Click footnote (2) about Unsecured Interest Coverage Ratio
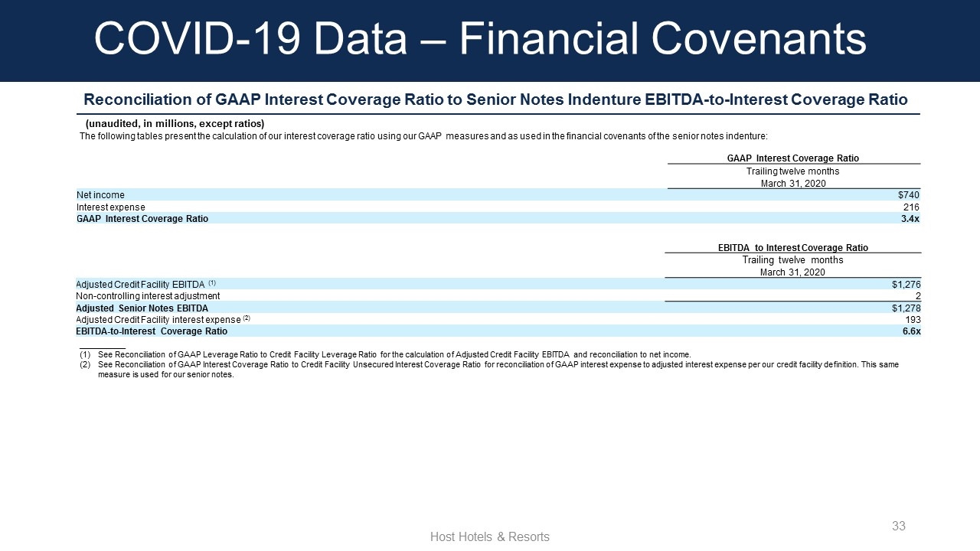The width and height of the screenshot is (980, 551). (489, 370)
